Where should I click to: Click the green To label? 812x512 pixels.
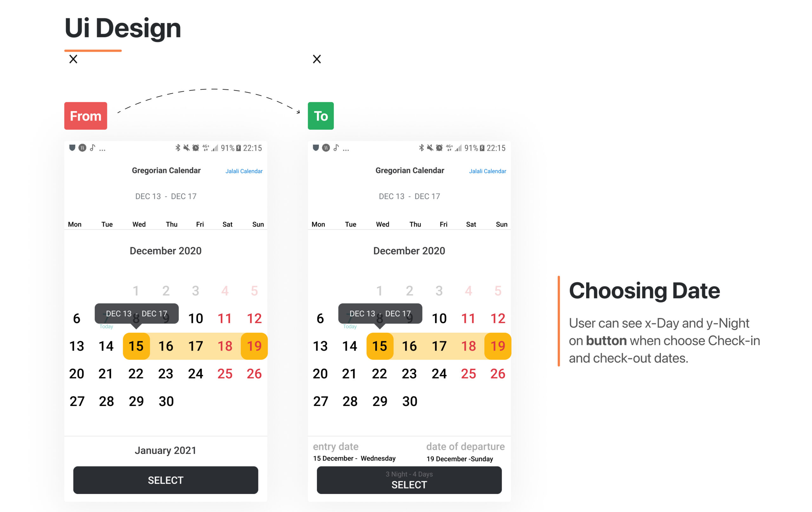321,116
